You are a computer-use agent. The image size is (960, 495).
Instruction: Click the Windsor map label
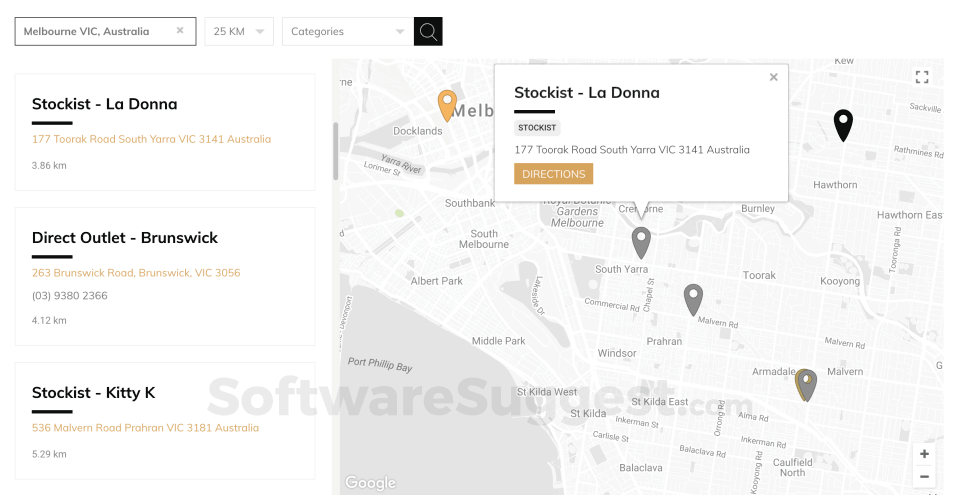tap(617, 353)
